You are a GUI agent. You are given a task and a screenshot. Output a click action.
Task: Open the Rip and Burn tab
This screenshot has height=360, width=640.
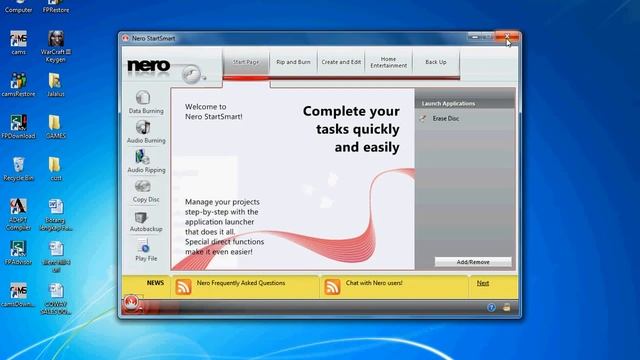click(293, 62)
